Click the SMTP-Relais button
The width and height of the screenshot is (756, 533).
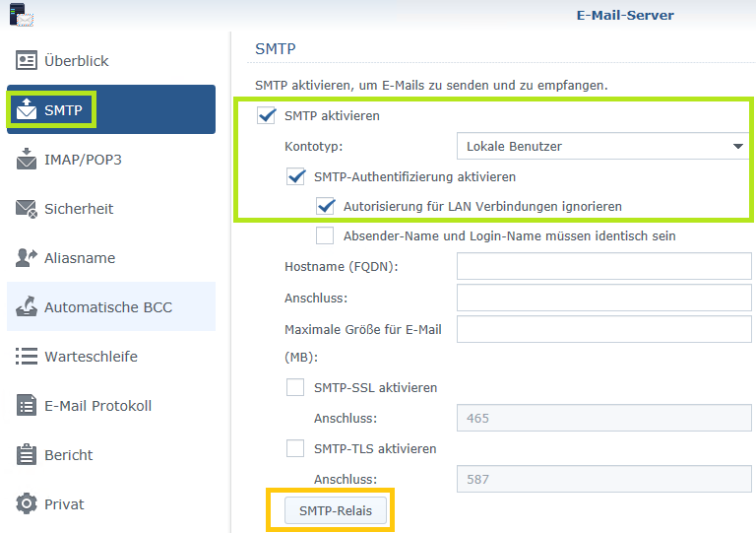(336, 510)
